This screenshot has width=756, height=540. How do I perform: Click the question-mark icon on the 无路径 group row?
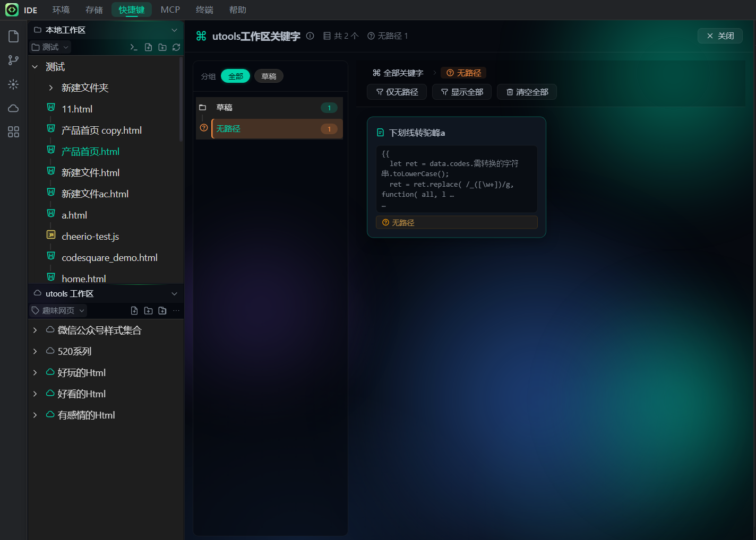(204, 128)
